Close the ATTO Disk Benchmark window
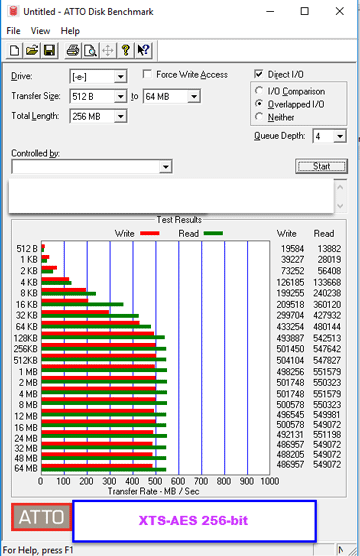 tap(339, 11)
